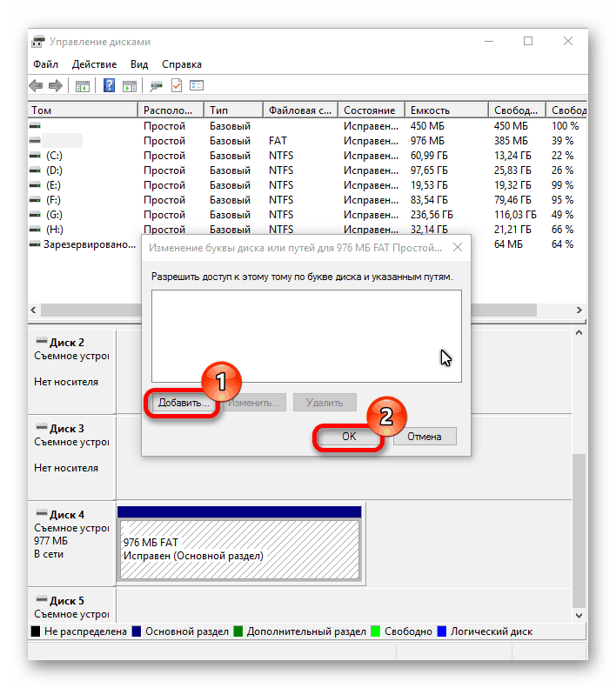Click the drive icon of volume (D:)

[35, 170]
